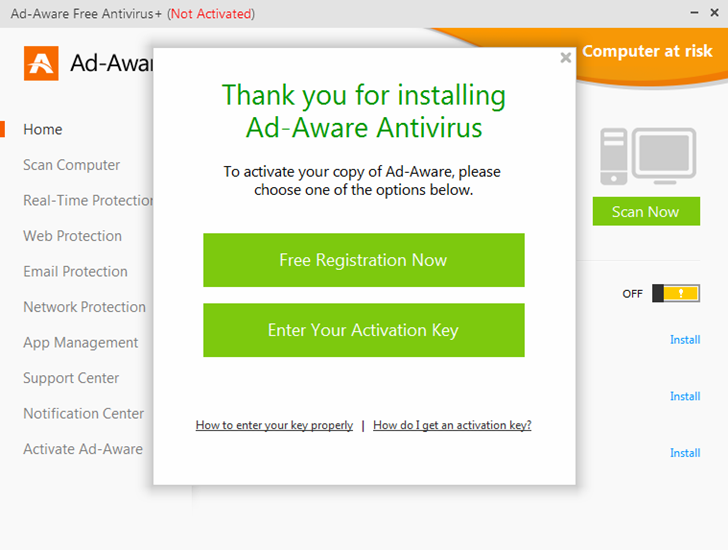Viewport: 728px width, 550px height.
Task: Click the orange Ad-Aware logo icon
Action: coord(41,63)
